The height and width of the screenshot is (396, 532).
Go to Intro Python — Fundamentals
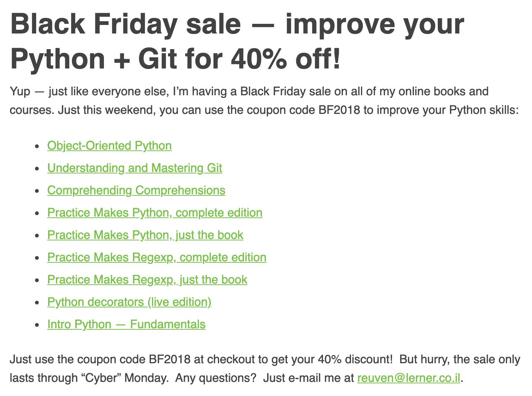(126, 324)
